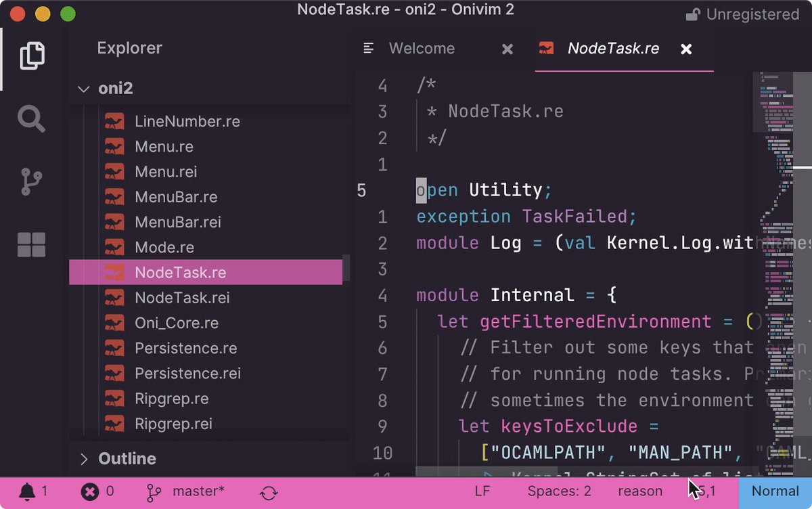The image size is (812, 509).
Task: Click the git branch icon beside master*
Action: coord(153,491)
